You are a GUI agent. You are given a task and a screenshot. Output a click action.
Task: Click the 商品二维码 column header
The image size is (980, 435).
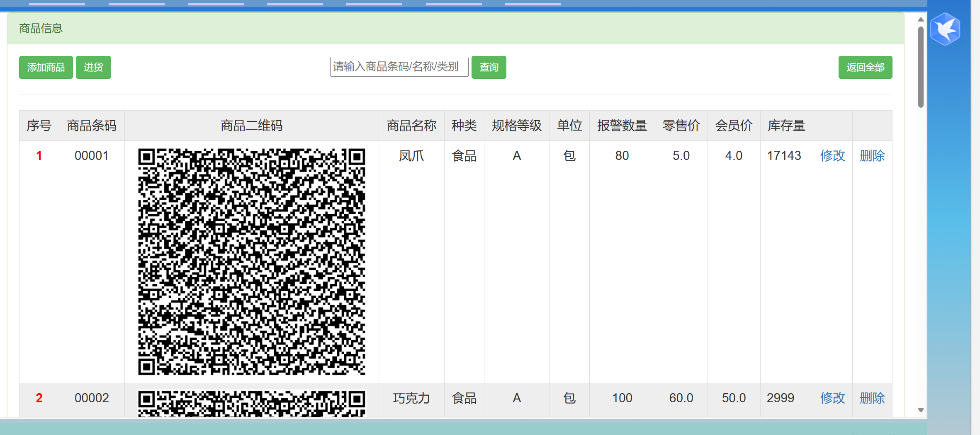tap(252, 126)
